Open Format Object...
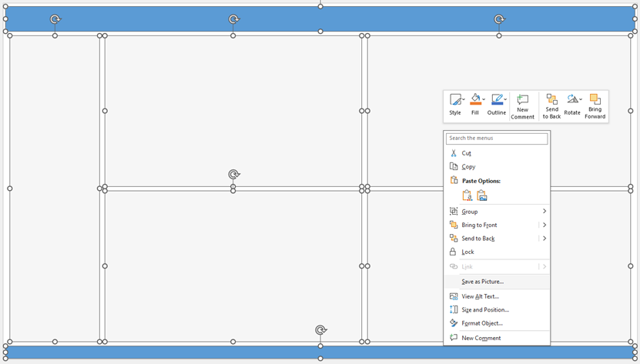The height and width of the screenshot is (364, 640). coord(497,323)
